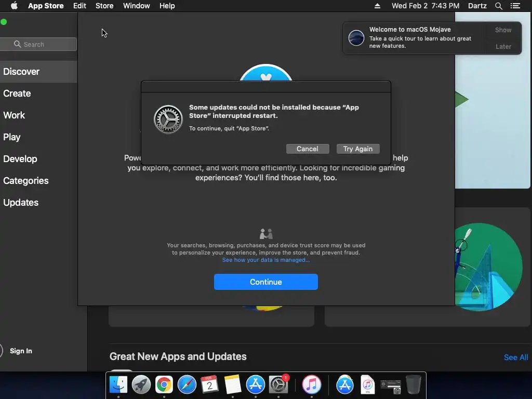Open the Store menu
This screenshot has height=399, width=532.
[x=104, y=6]
